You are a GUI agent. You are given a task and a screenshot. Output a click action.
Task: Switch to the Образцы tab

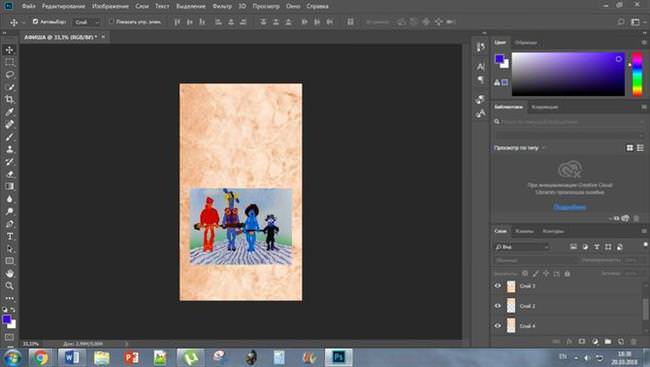526,42
